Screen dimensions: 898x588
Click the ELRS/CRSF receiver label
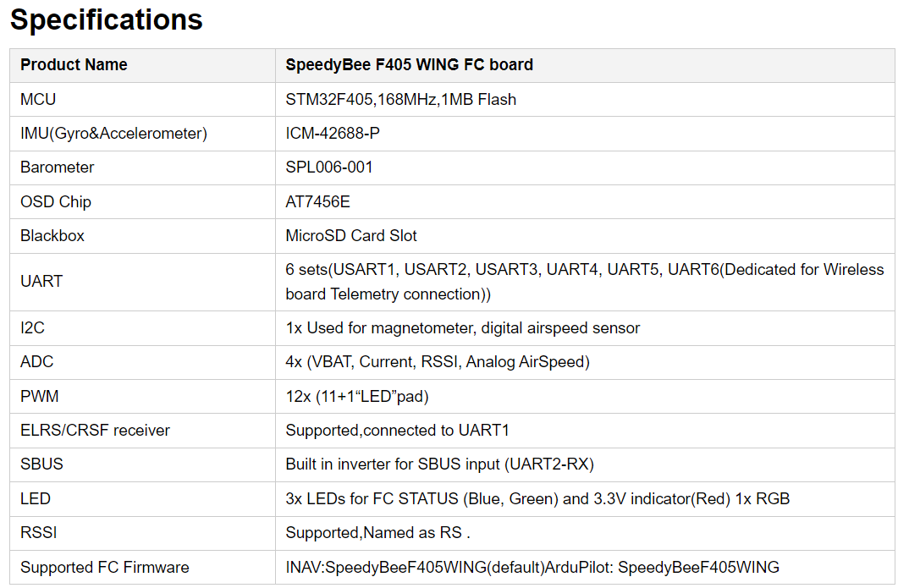(x=95, y=431)
